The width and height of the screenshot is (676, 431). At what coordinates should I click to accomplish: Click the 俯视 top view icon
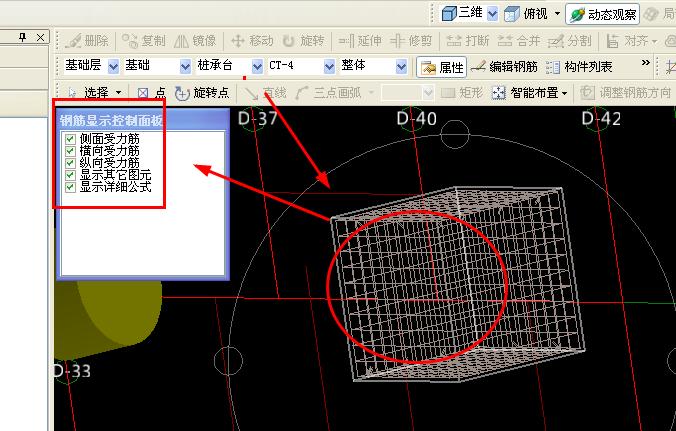tap(512, 14)
